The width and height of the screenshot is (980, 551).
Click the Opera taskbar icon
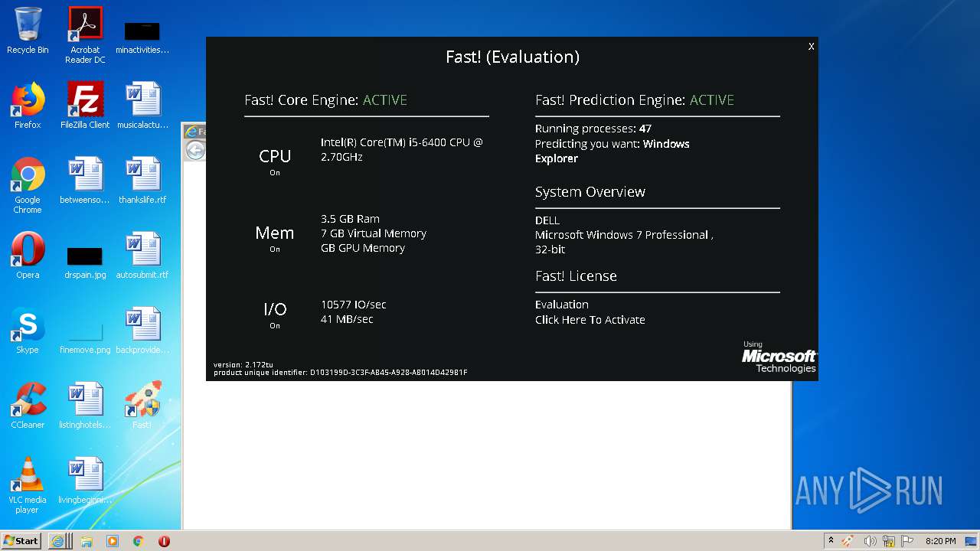pyautogui.click(x=164, y=541)
